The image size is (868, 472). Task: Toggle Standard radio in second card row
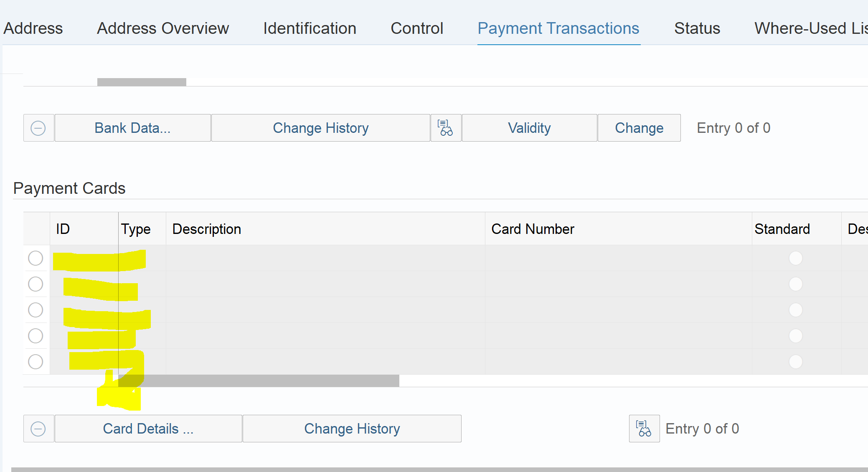coord(795,284)
